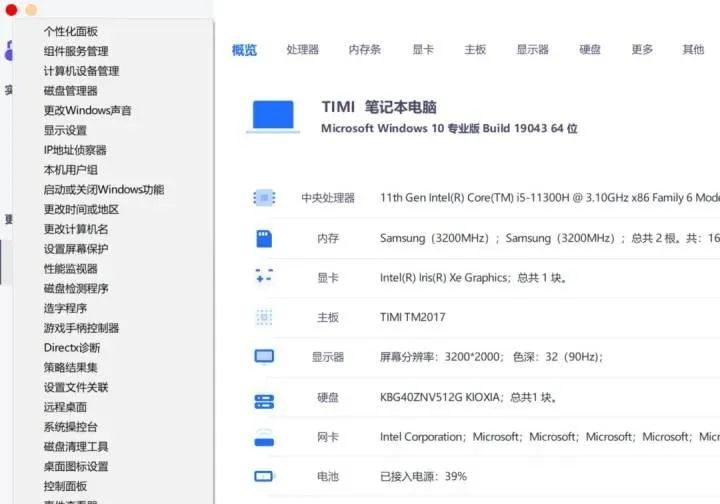720x504 pixels.
Task: Click the 屏幕分辨率: 3200*2000 display value
Action: click(491, 357)
